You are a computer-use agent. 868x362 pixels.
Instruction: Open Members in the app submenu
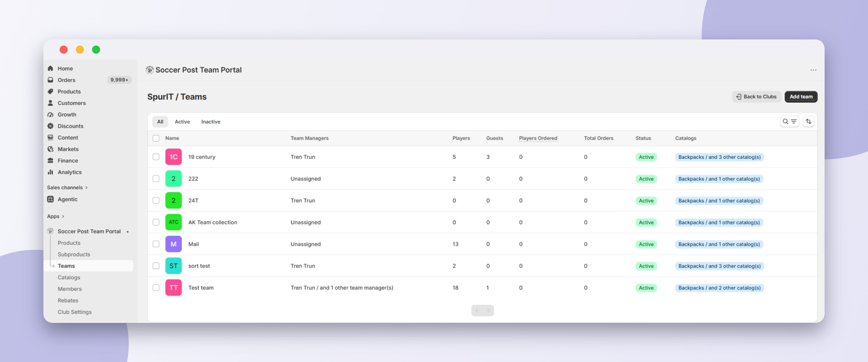70,289
